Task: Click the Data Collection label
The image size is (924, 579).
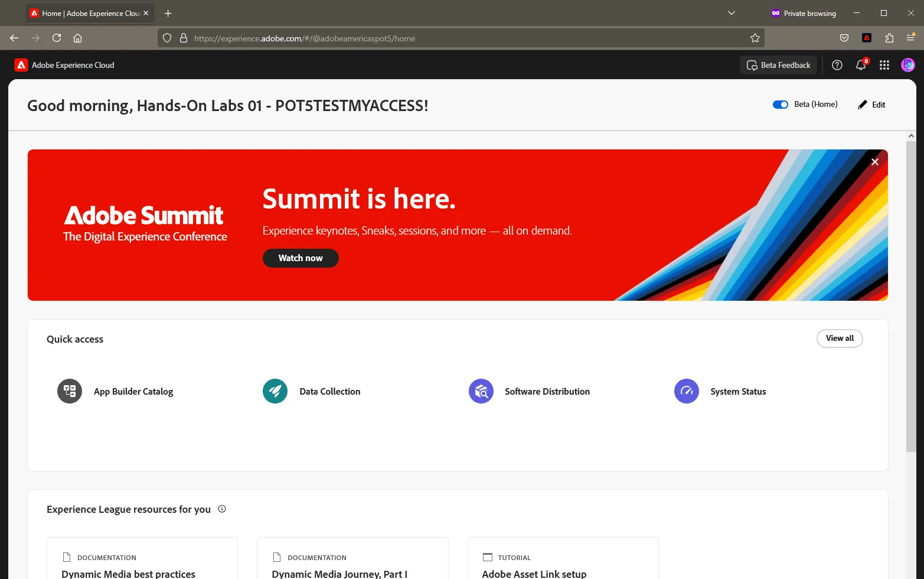Action: 330,392
